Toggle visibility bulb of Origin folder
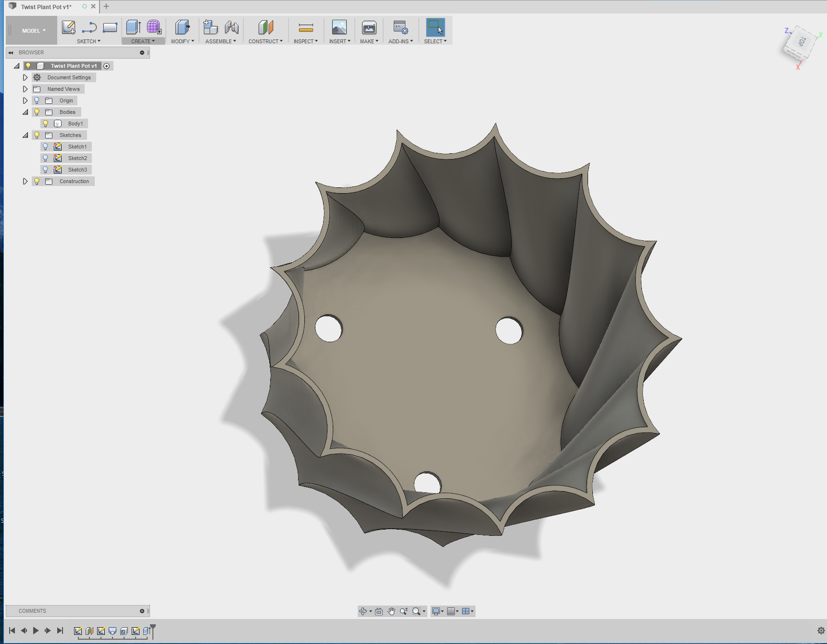The height and width of the screenshot is (644, 827). pos(37,100)
